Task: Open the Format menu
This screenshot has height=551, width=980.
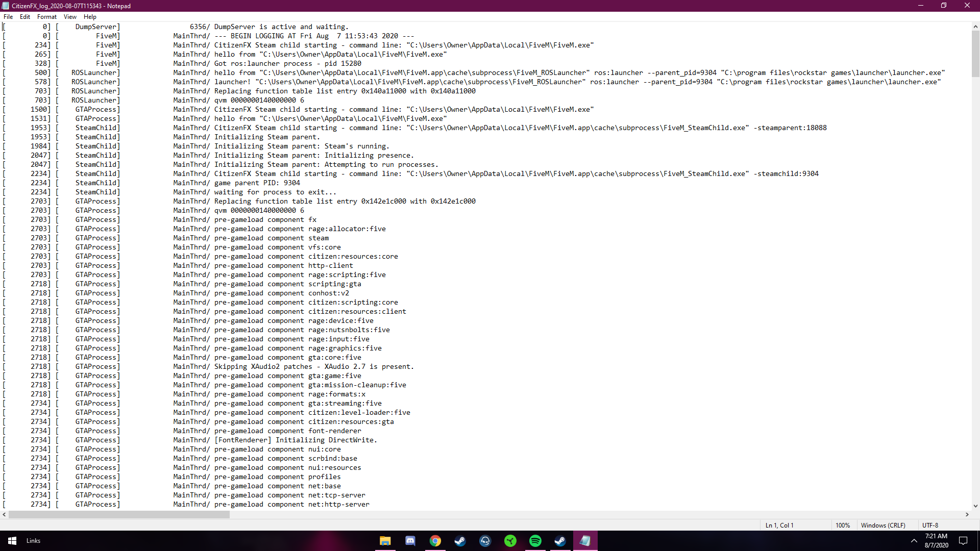Action: coord(47,17)
